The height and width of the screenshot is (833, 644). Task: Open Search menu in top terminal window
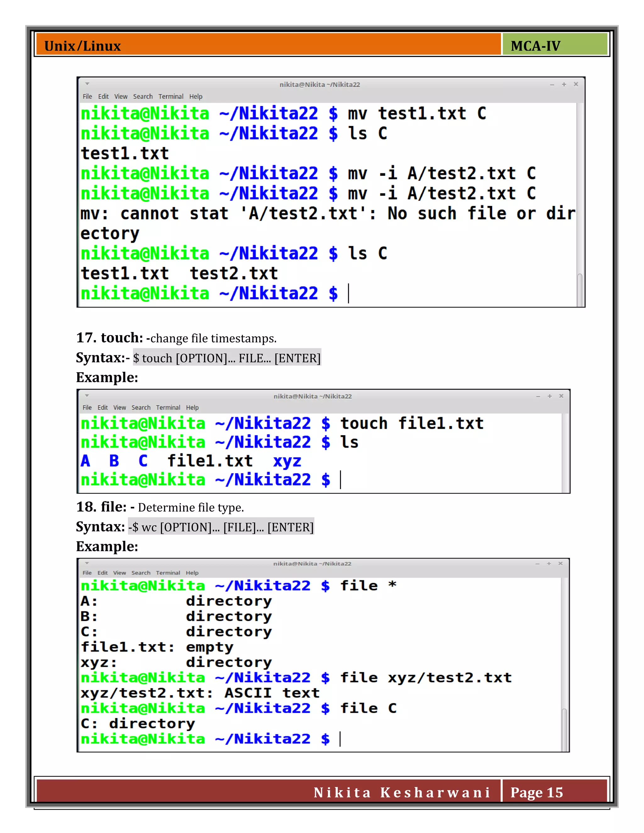tap(143, 97)
